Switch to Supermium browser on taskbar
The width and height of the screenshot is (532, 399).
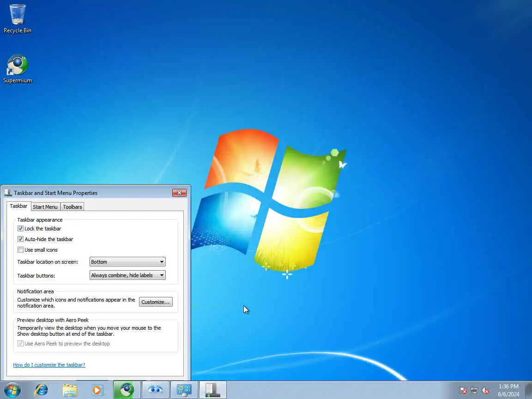pyautogui.click(x=127, y=390)
